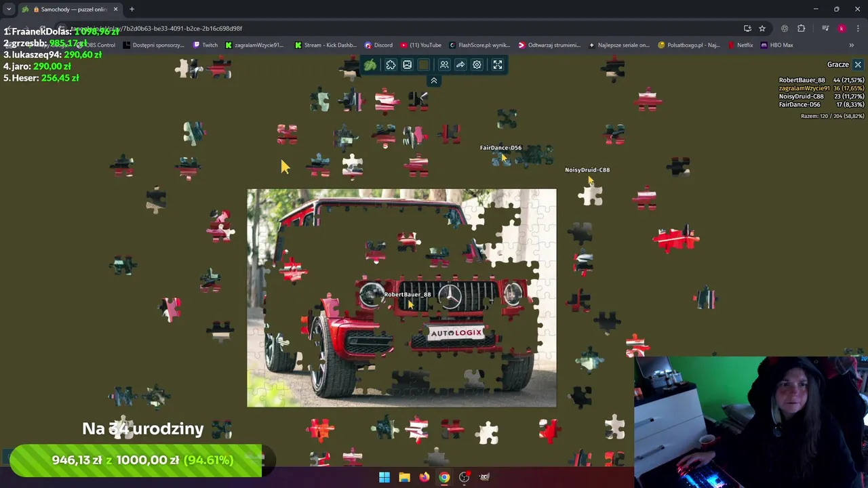868x488 pixels.
Task: Bookmark this page with the star icon
Action: click(x=762, y=28)
